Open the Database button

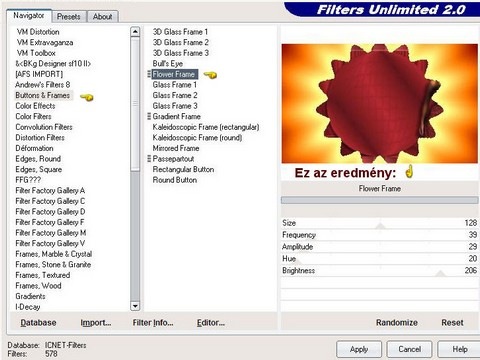point(38,323)
